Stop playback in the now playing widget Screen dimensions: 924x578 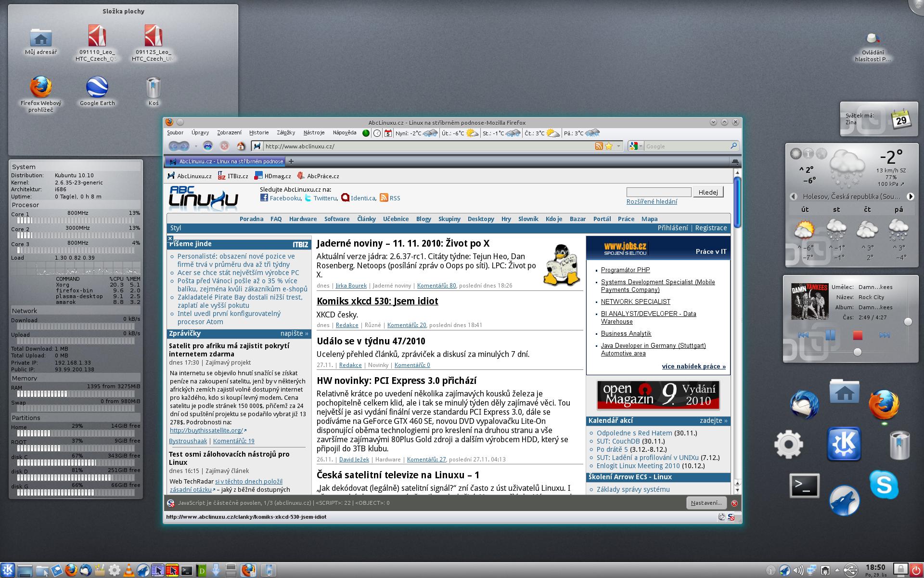857,335
